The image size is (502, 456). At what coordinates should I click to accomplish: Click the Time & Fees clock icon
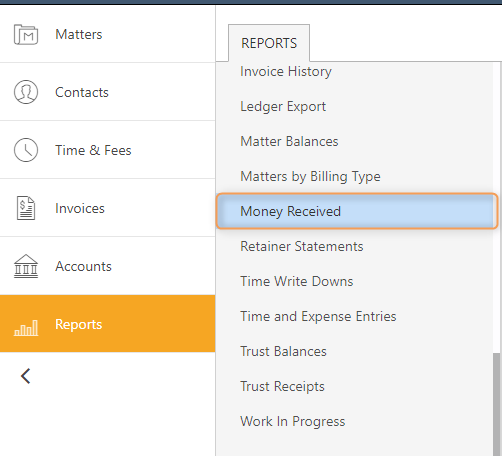[x=26, y=150]
